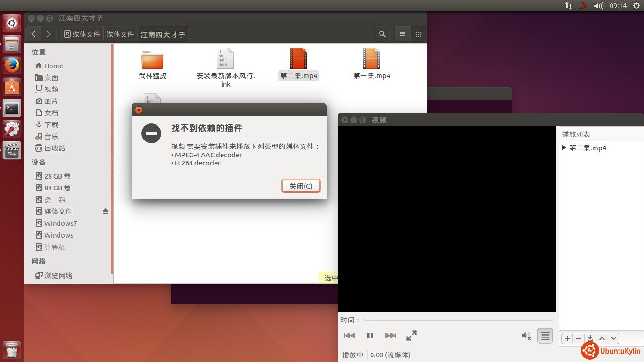Remove the selected playlist item

[x=578, y=338]
